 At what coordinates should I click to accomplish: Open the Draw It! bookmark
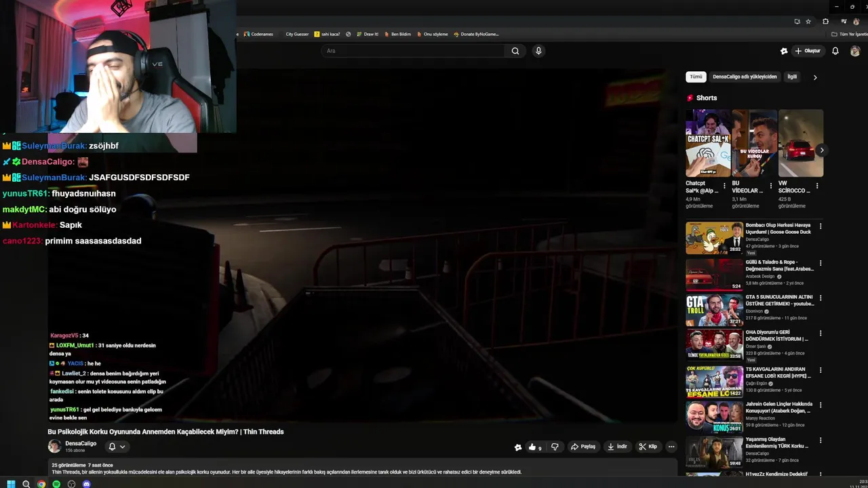coord(367,34)
